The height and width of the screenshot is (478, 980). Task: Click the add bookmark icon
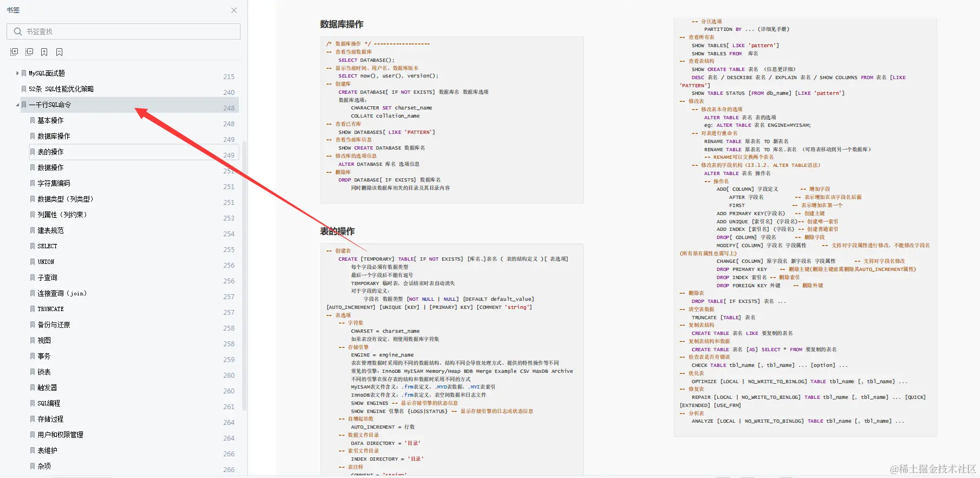click(44, 52)
